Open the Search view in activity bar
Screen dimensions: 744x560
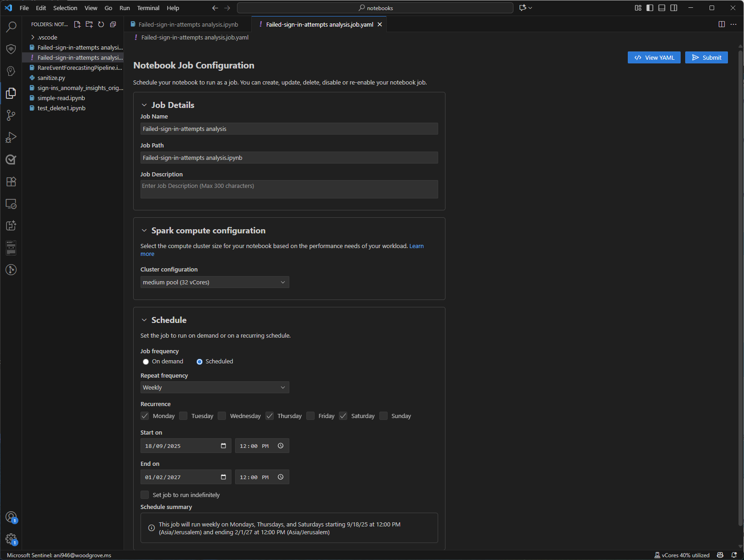[11, 27]
